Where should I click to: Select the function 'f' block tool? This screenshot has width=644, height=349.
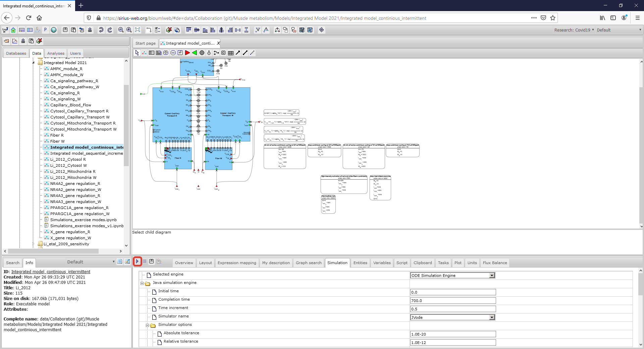pos(180,53)
